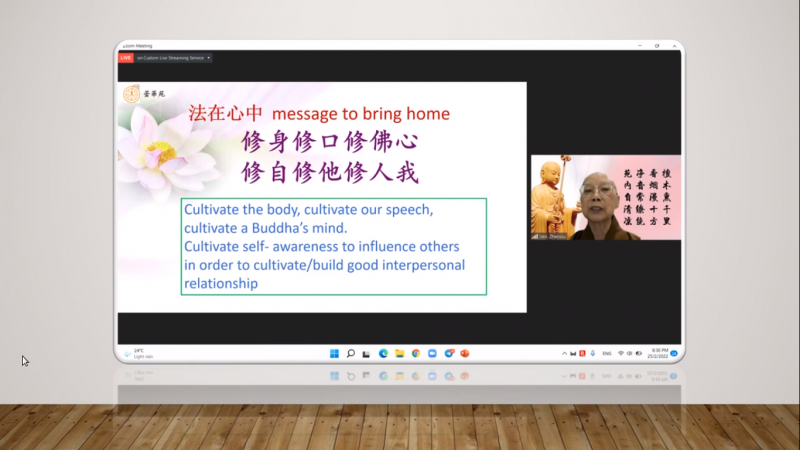The height and width of the screenshot is (450, 800).
Task: Open the Windows Start menu
Action: [x=333, y=353]
